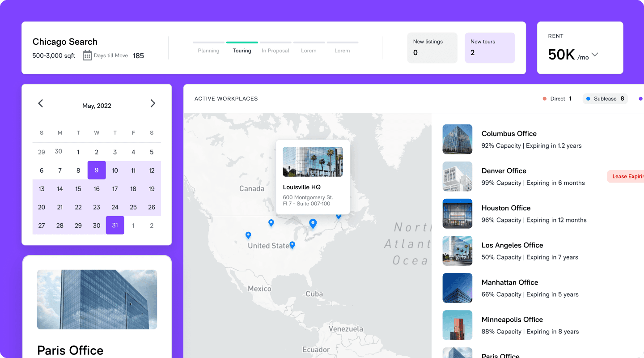The height and width of the screenshot is (358, 644).
Task: Click the westernmost blue map pin
Action: [248, 235]
